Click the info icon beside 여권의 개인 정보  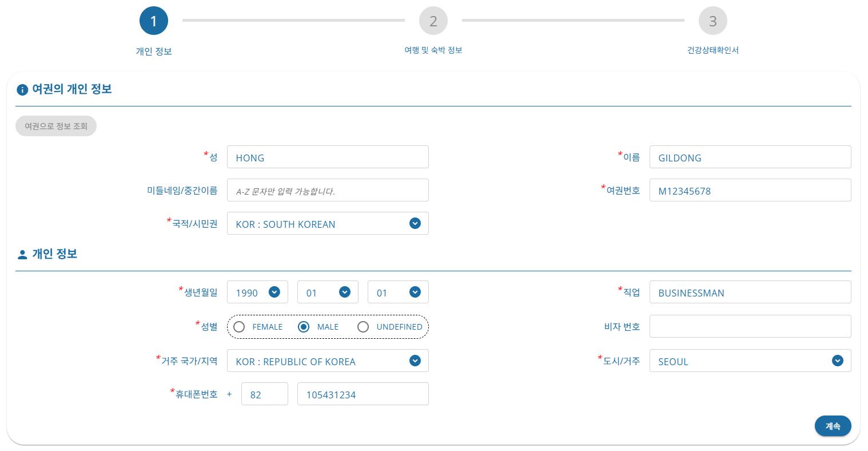coord(22,90)
